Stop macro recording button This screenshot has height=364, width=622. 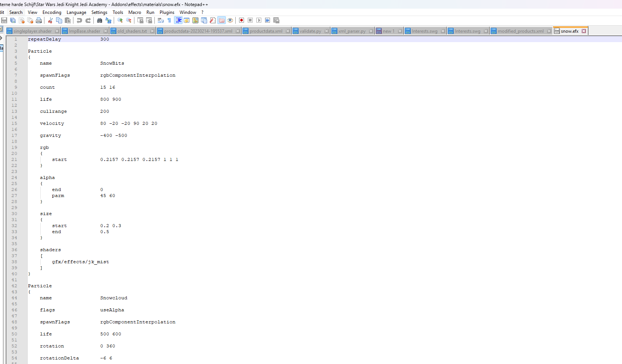[x=250, y=20]
